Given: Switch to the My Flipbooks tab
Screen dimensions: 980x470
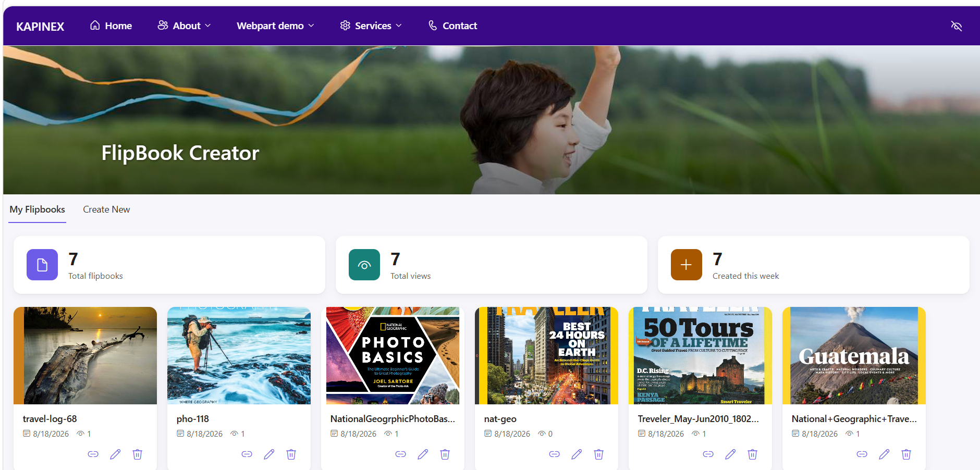Looking at the screenshot, I should 38,209.
